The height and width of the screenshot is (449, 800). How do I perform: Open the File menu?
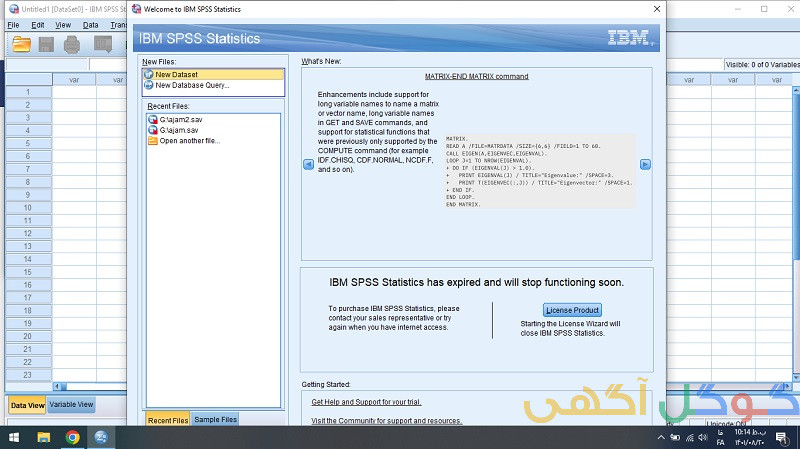13,25
